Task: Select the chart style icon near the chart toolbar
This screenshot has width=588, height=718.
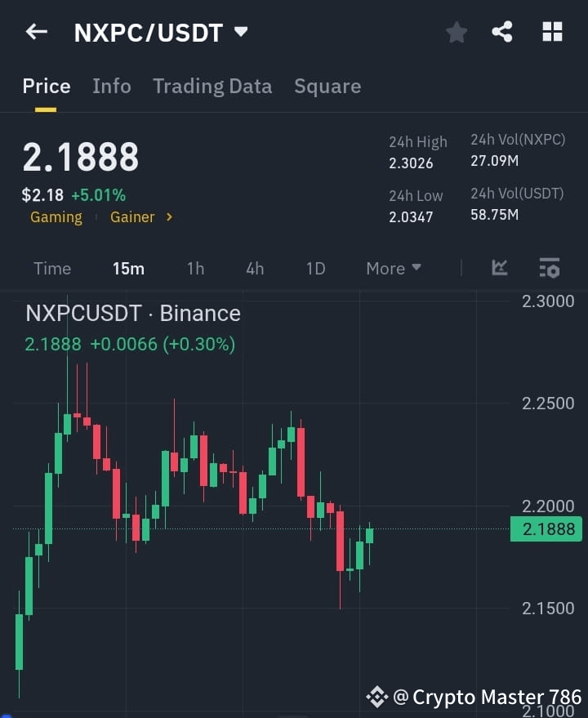Action: pyautogui.click(x=499, y=268)
